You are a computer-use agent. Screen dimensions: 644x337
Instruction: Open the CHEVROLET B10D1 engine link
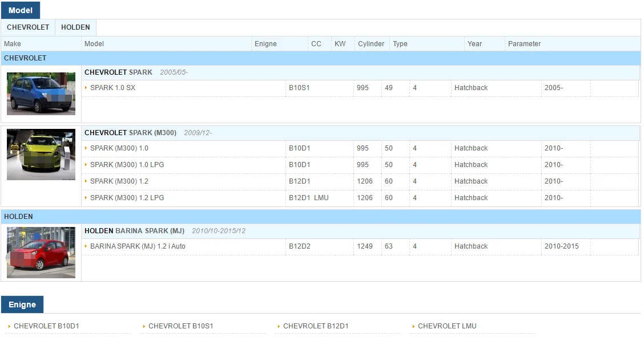coord(46,326)
